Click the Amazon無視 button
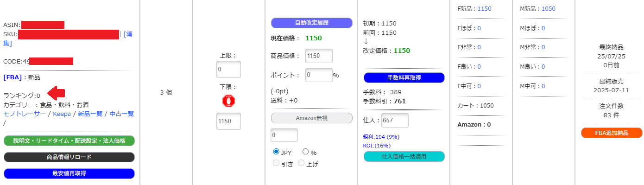 (312, 118)
